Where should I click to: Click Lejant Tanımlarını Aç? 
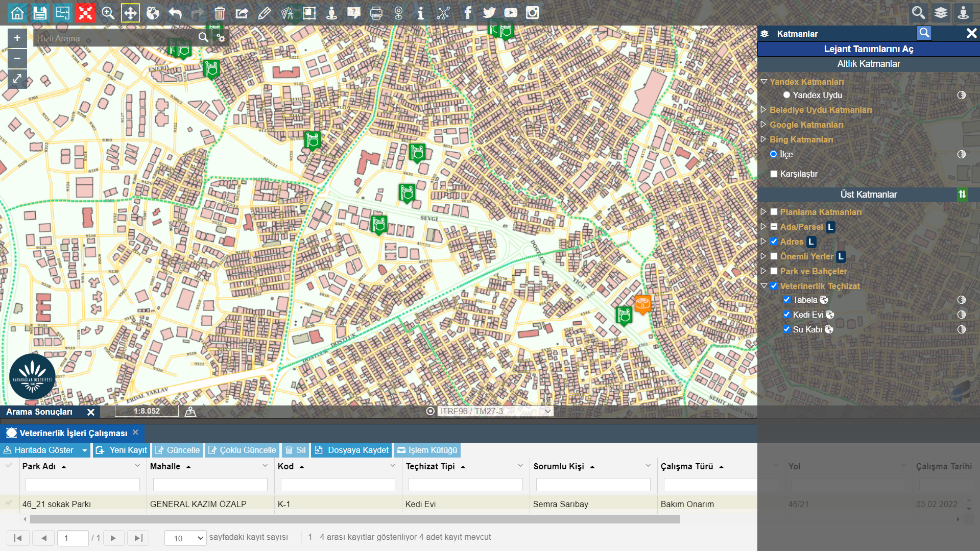tap(868, 49)
